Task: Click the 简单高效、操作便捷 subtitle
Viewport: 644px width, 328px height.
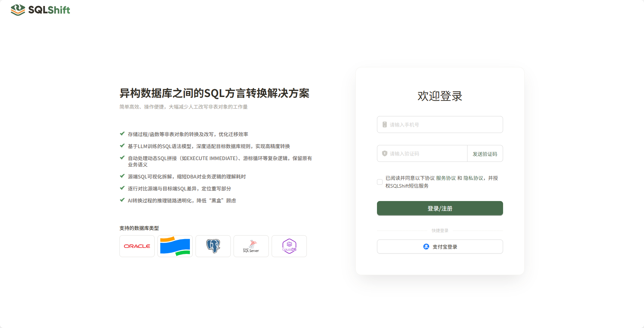Action: pos(183,107)
